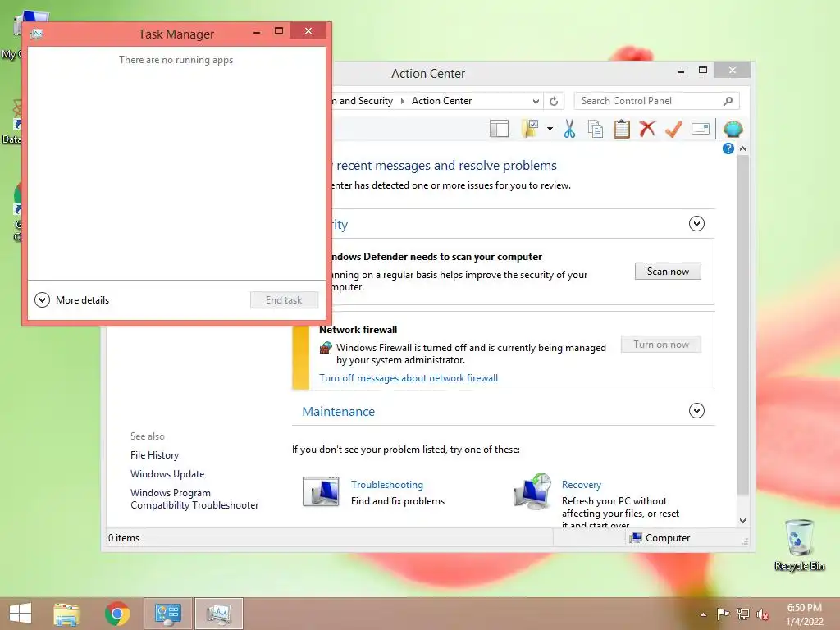Expand More details in Task Manager
The width and height of the screenshot is (840, 630).
(72, 300)
